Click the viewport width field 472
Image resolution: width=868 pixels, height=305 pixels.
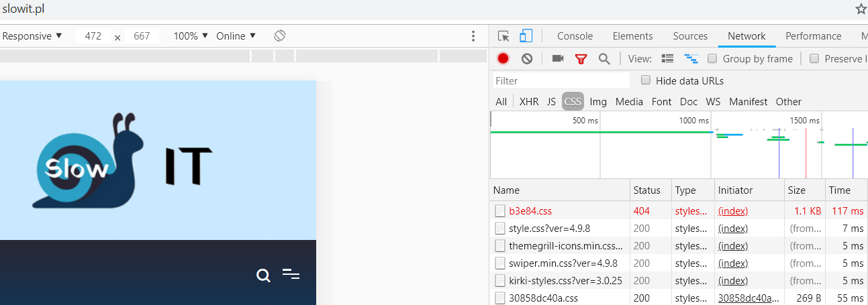coord(93,36)
